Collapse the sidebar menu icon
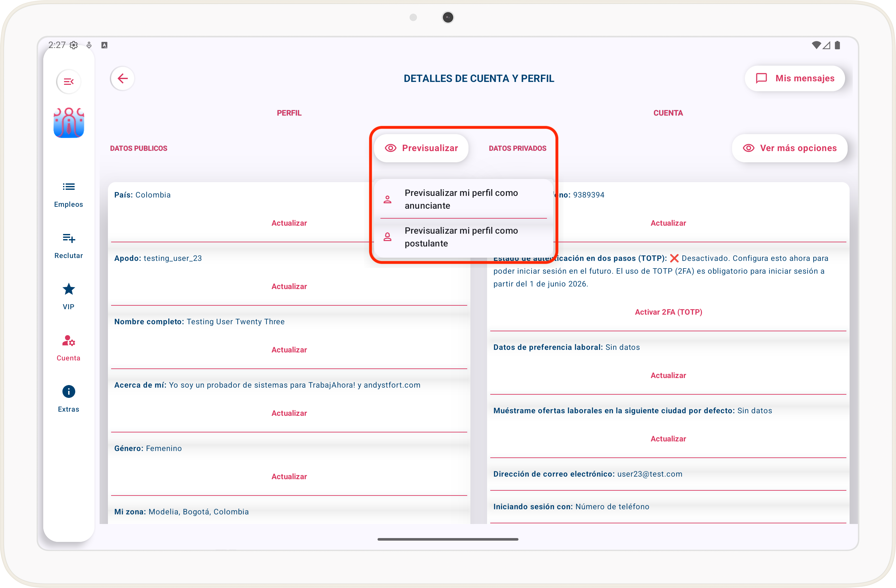Screen dimensions: 896x588 (69, 81)
